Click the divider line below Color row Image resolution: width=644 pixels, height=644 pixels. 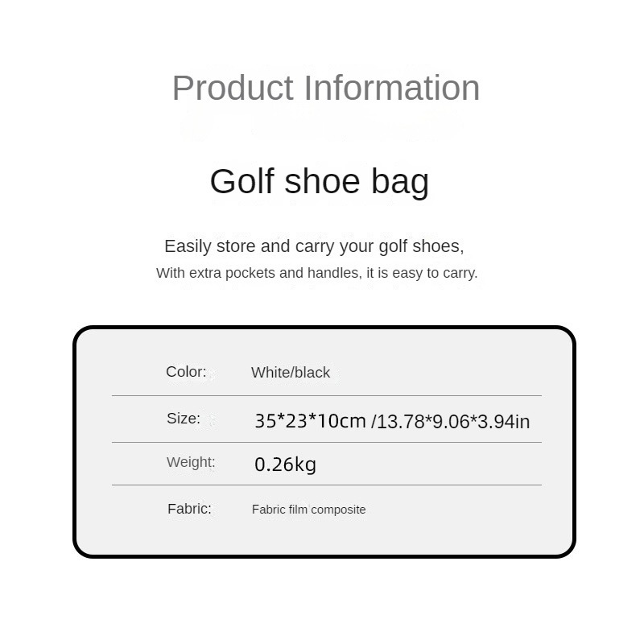pos(327,396)
